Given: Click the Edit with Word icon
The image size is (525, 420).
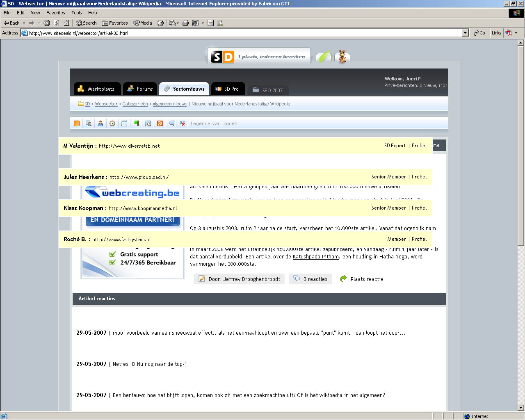Looking at the screenshot, I should point(196,23).
